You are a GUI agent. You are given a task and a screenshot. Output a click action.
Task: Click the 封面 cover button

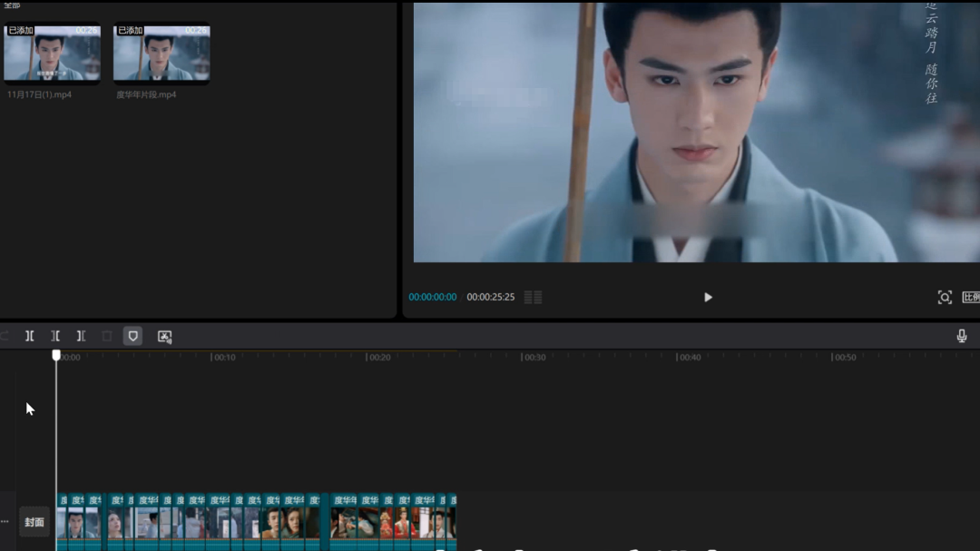[x=34, y=522]
